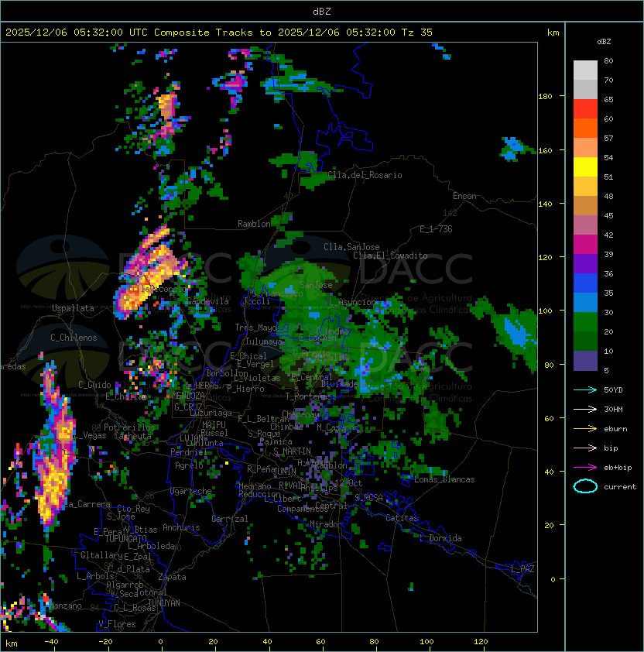
Task: Click the Catitas map label
Action: (x=402, y=518)
